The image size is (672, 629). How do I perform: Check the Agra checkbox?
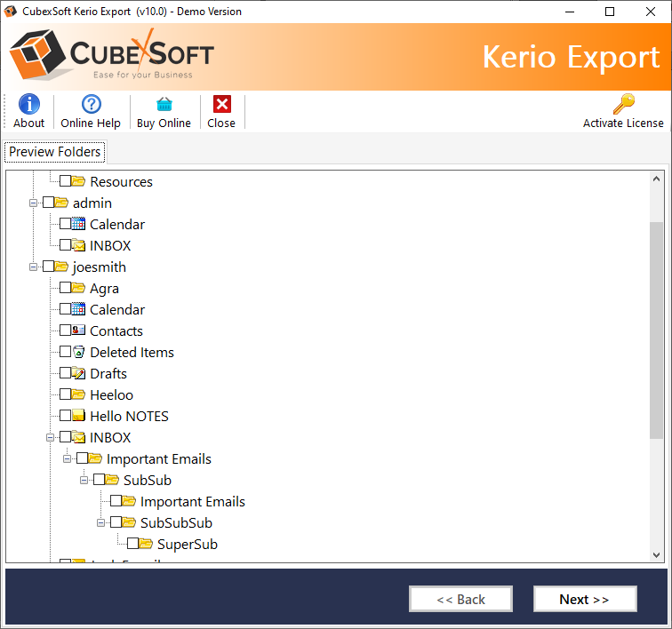[65, 288]
